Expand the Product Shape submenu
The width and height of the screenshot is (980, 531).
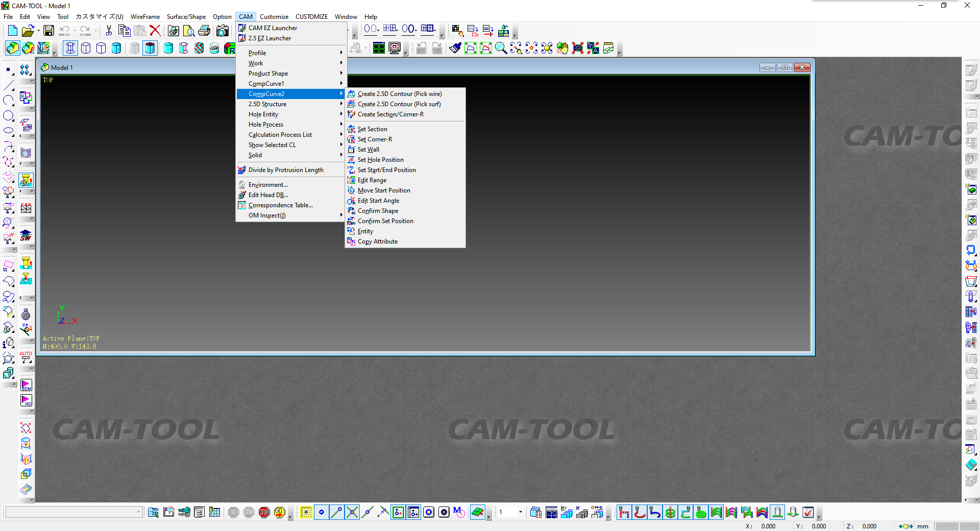[291, 74]
